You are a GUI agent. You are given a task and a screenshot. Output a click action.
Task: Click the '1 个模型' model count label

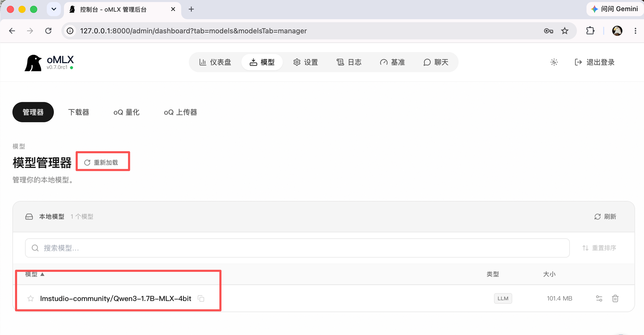[82, 216]
